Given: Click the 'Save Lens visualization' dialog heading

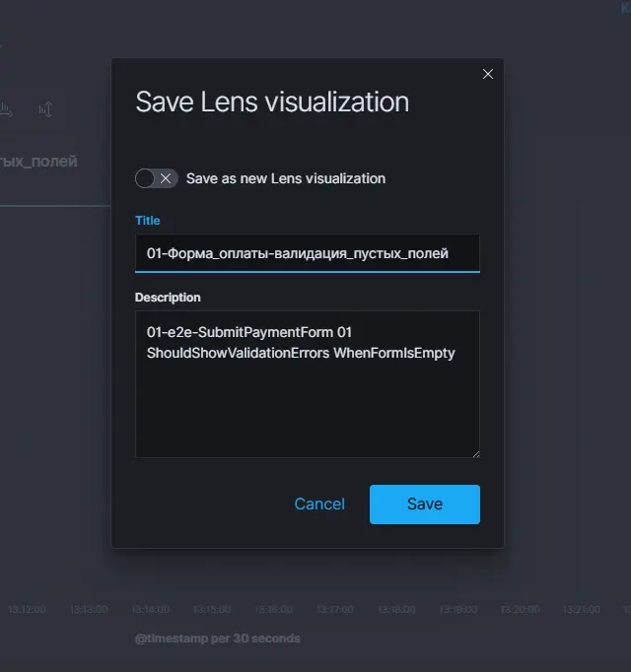Looking at the screenshot, I should [271, 102].
